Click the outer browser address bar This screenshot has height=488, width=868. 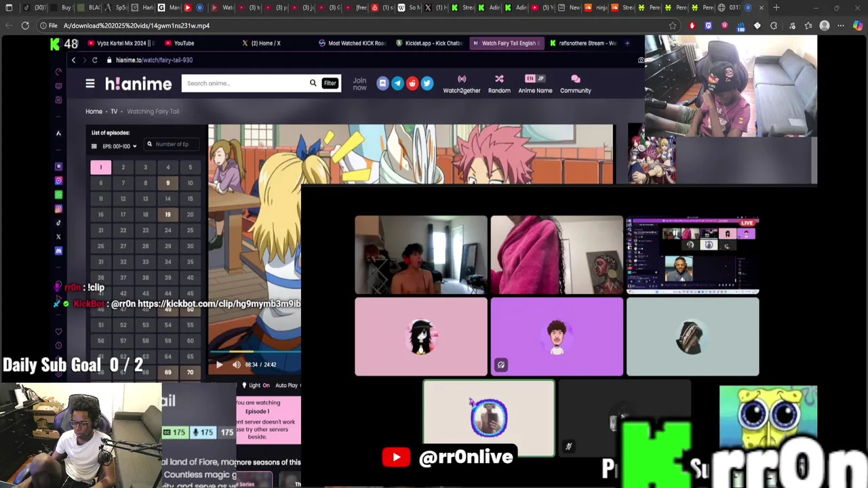359,26
